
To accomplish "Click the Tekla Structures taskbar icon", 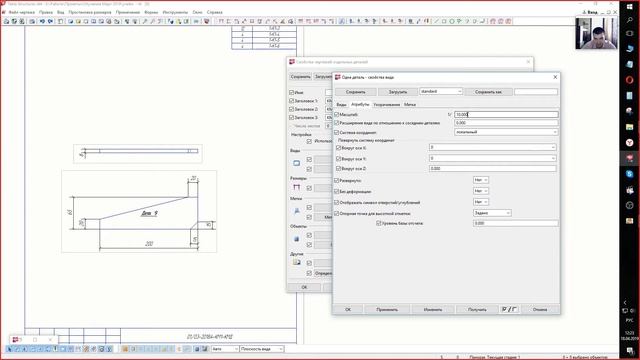I will [629, 158].
